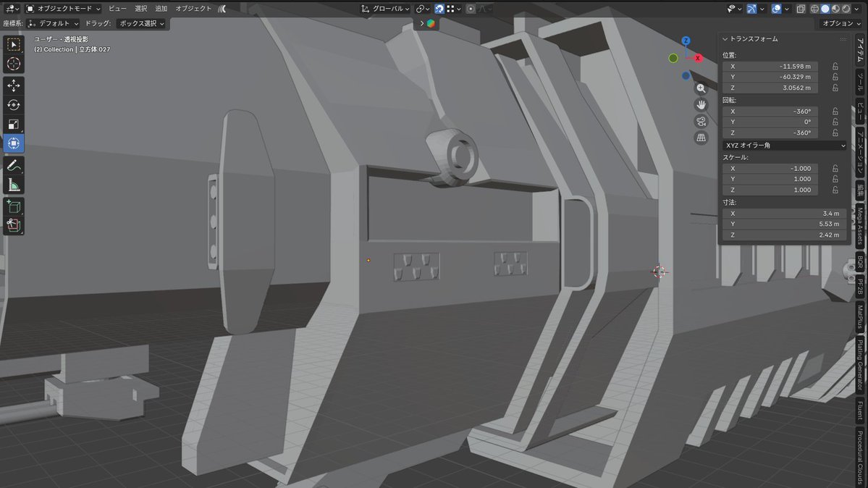Activate the combined Transform tool

13,143
